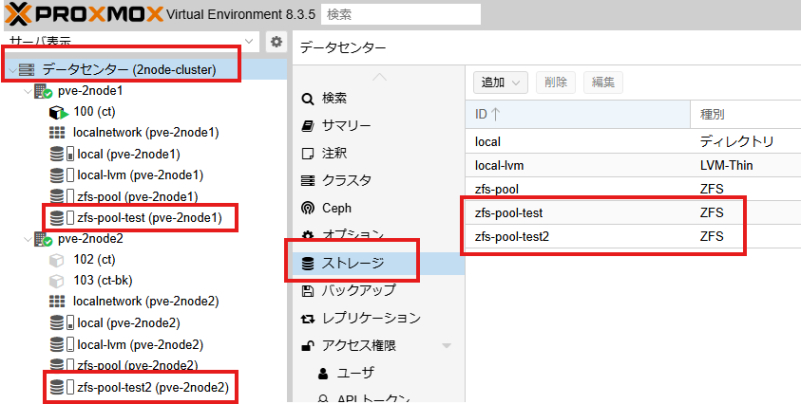Click the local-lvm (pve-2node1) storage icon
This screenshot has width=801, height=404.
pos(62,175)
